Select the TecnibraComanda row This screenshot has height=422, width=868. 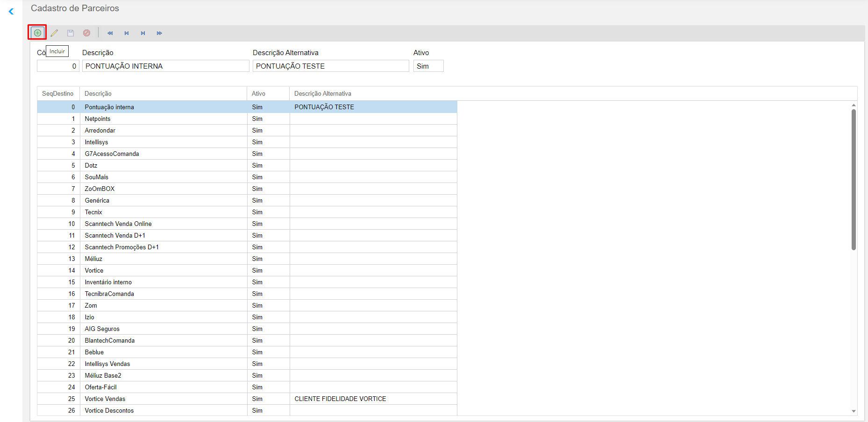(247, 294)
